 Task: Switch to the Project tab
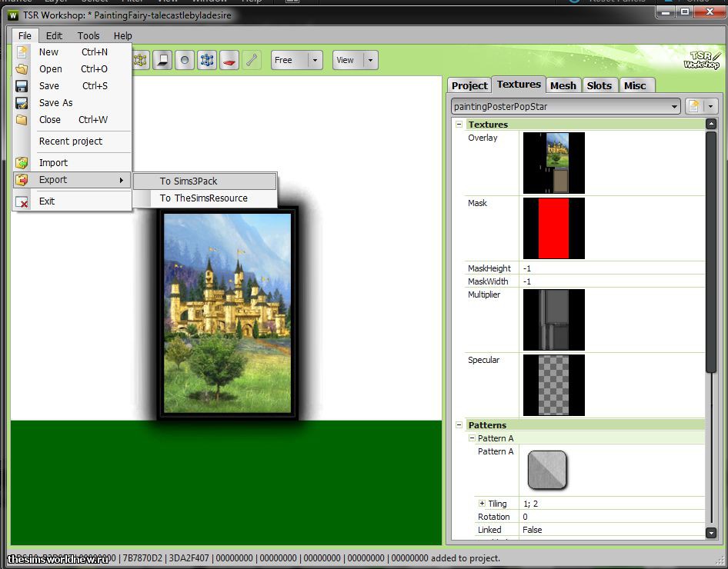[x=469, y=85]
